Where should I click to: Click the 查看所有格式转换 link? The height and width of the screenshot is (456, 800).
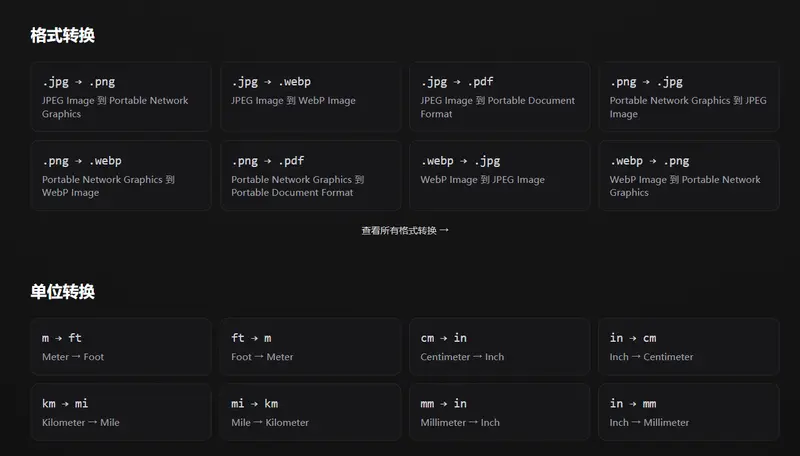405,230
